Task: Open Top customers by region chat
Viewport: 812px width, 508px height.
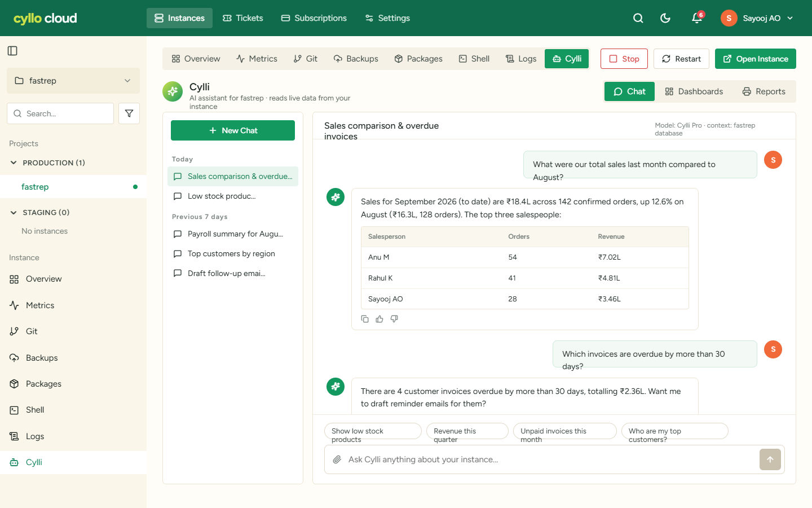Action: point(233,253)
